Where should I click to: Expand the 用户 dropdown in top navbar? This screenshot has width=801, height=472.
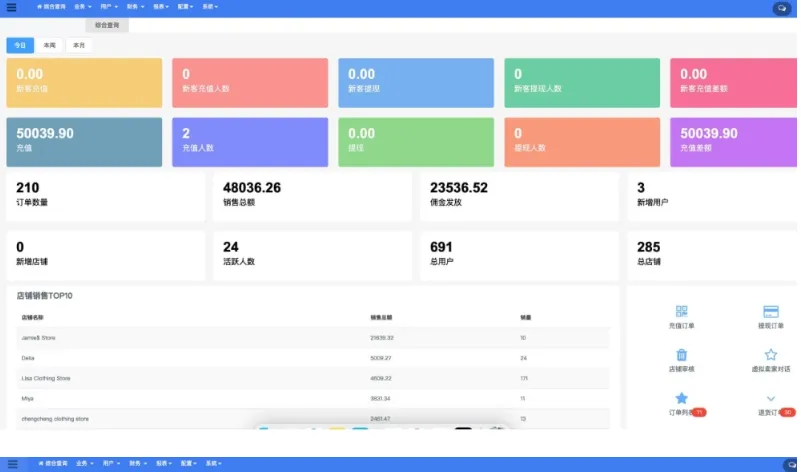tap(110, 6)
